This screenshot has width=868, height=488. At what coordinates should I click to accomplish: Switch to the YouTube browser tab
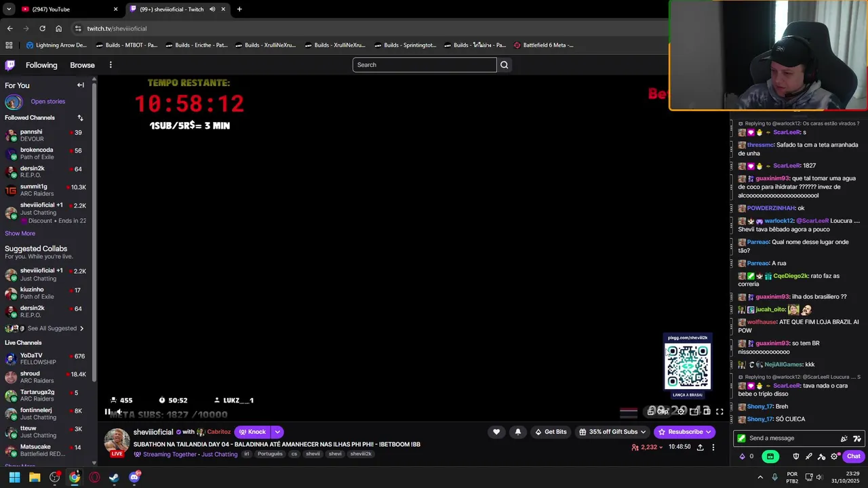pyautogui.click(x=68, y=9)
